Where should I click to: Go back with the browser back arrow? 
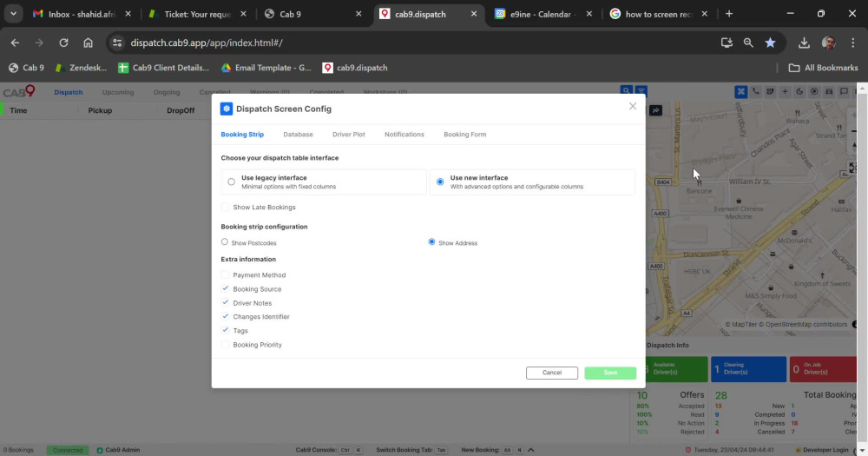click(15, 43)
